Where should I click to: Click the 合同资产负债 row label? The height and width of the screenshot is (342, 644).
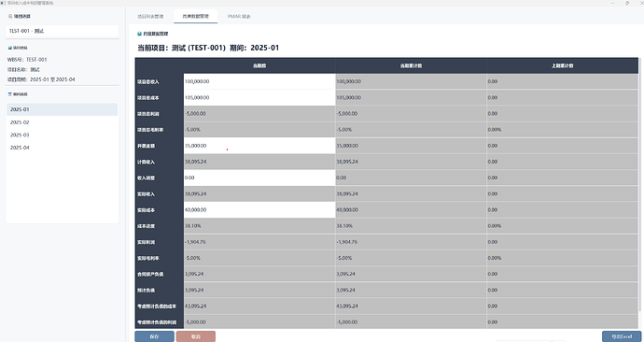tap(150, 274)
